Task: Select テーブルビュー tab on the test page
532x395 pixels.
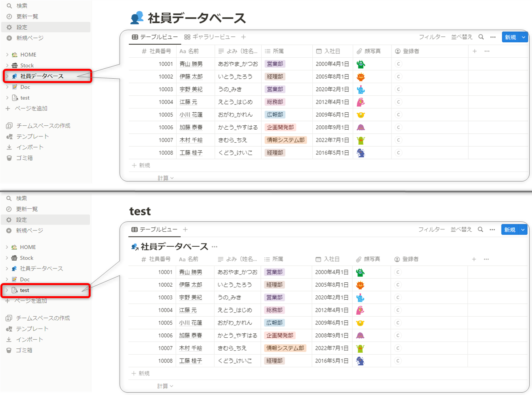Action: coord(154,230)
